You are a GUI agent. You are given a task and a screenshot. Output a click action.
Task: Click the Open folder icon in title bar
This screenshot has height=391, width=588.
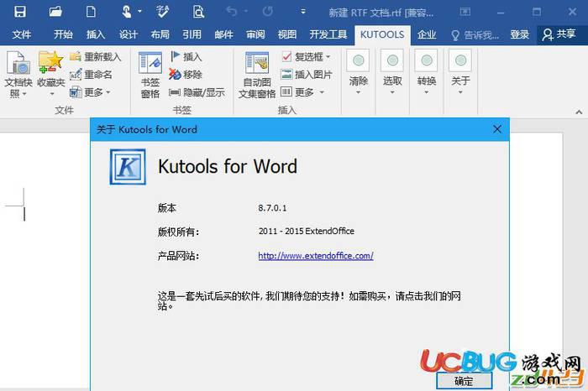[55, 12]
